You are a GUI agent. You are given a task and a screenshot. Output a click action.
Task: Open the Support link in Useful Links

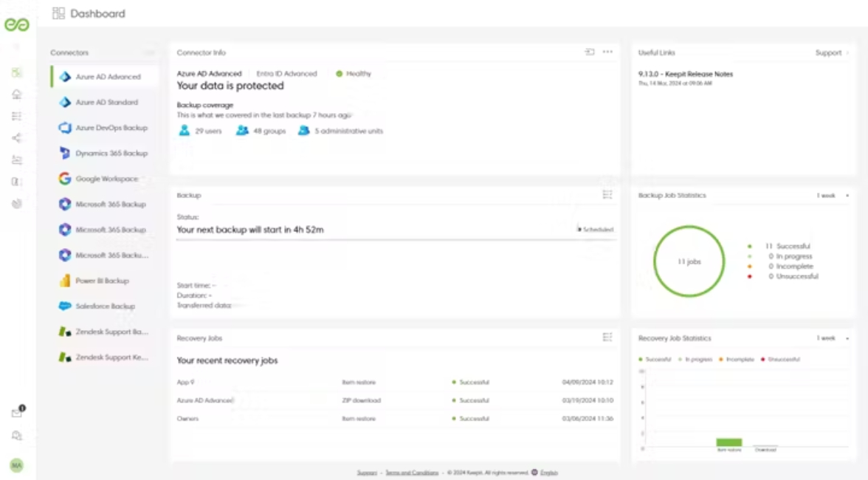(x=831, y=52)
